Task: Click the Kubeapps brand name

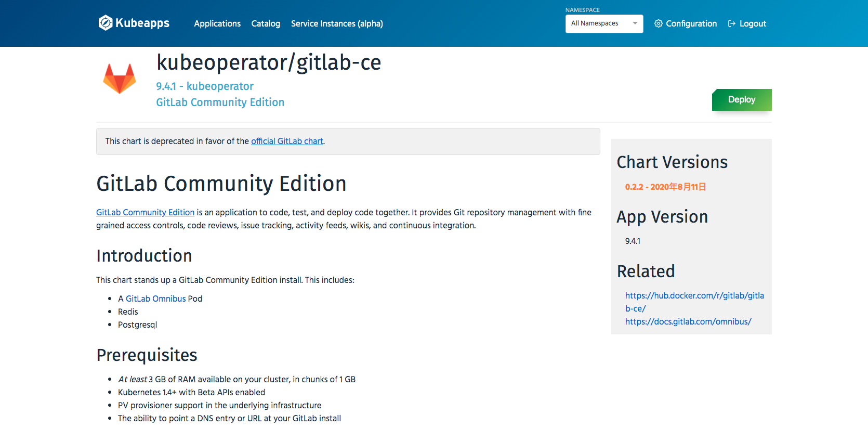Action: coord(142,23)
